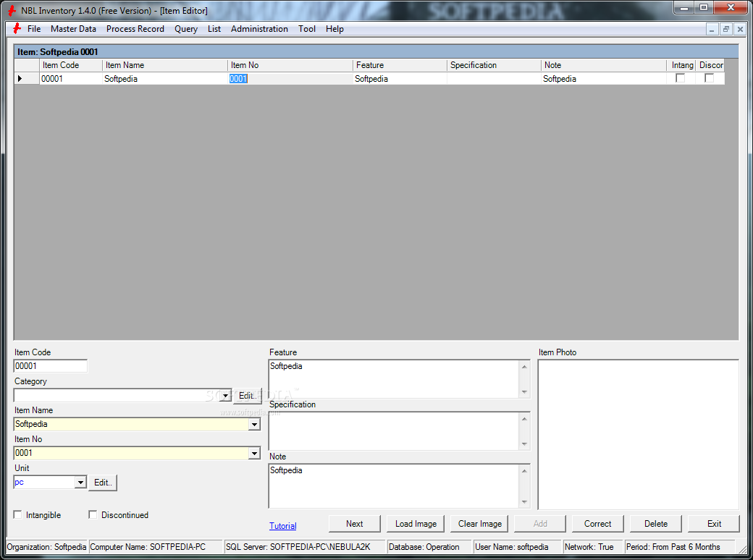
Task: Click status bar SQL Server entry
Action: click(304, 547)
